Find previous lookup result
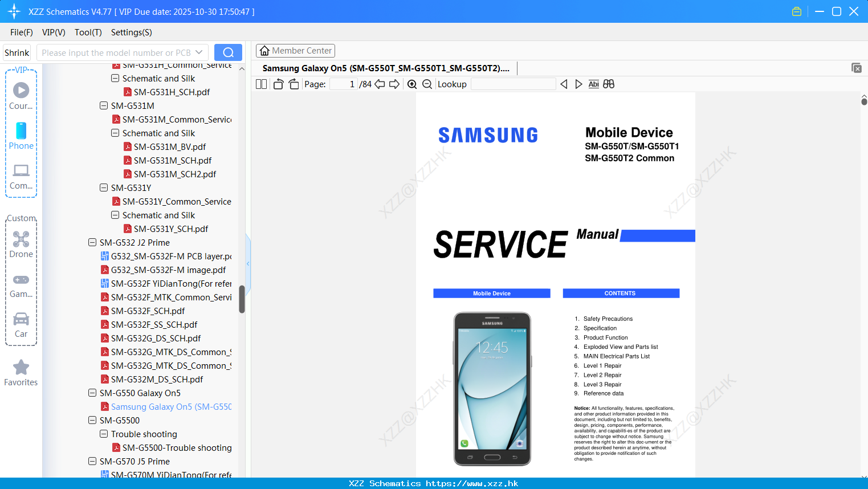 [x=564, y=84]
